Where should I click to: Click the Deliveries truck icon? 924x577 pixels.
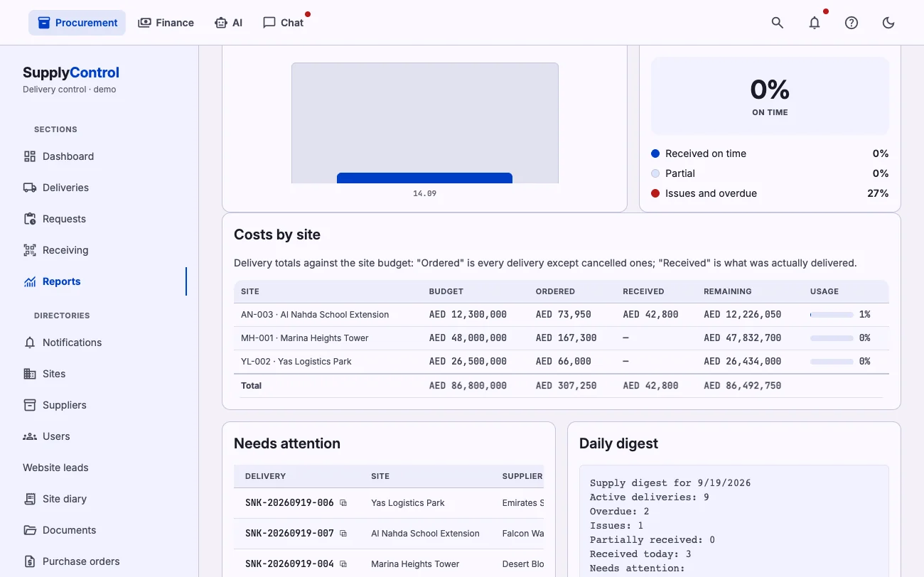tap(30, 188)
